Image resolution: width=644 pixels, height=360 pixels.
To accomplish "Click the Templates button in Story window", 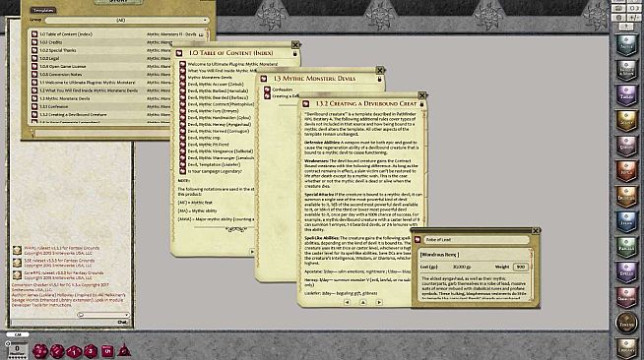I will pos(43,10).
